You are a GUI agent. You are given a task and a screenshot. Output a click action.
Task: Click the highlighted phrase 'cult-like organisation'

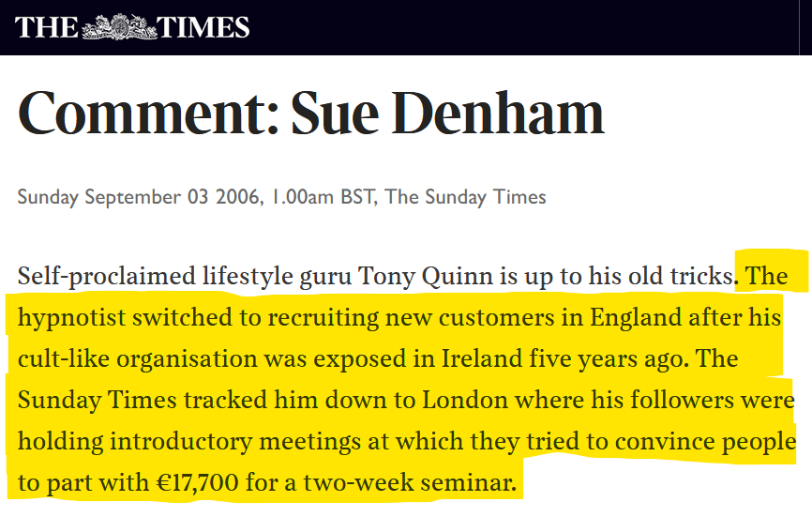(137, 358)
